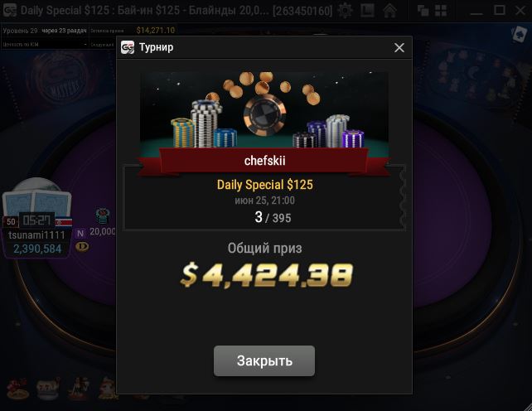Select player tsunami1111's name plate
This screenshot has width=532, height=411.
click(36, 242)
